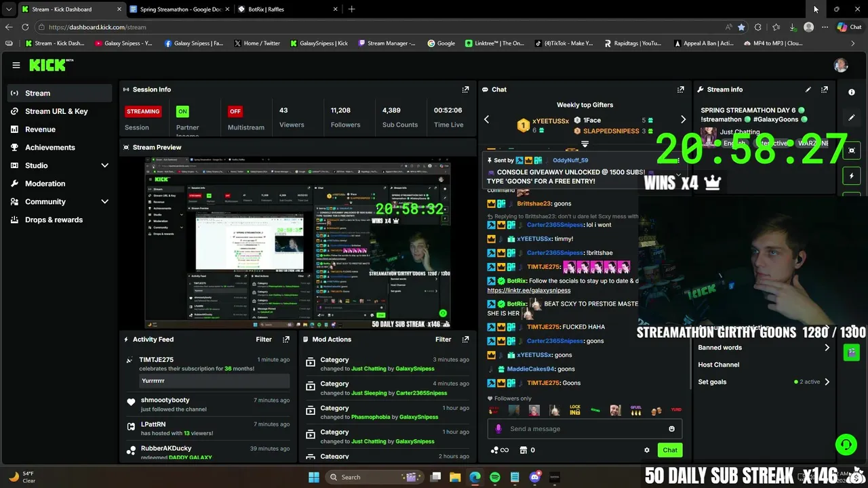The height and width of the screenshot is (488, 868).
Task: Open chat settings gear
Action: (x=646, y=450)
